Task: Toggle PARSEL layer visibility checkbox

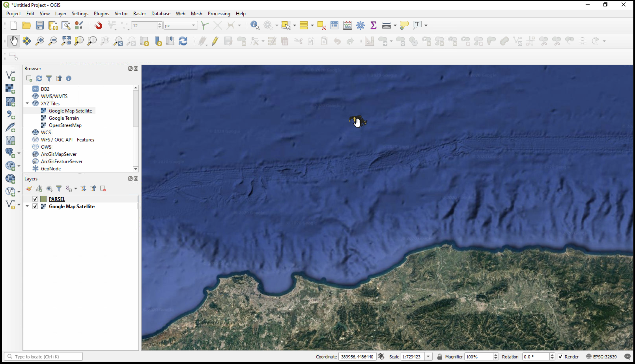Action: [35, 199]
